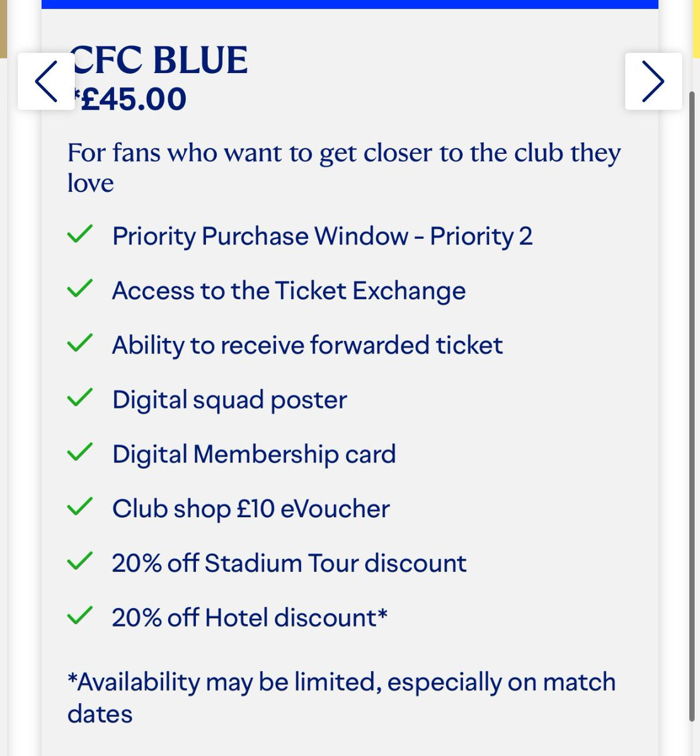Click the availability limited footnote text
Screen dimensions: 700x756
(x=341, y=698)
